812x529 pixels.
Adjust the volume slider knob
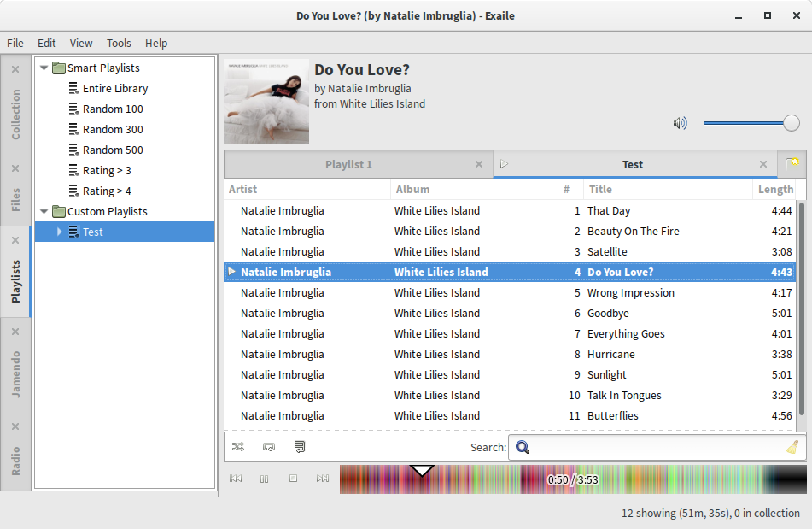(x=791, y=123)
